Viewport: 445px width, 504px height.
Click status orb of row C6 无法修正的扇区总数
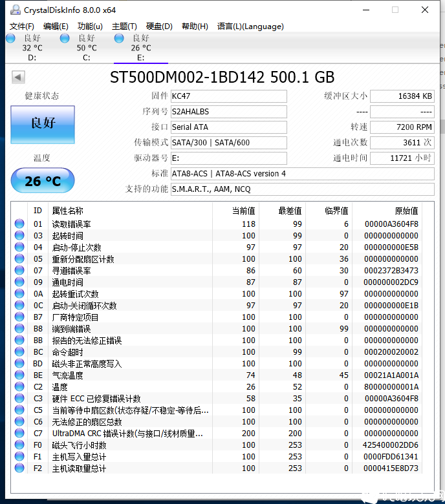(19, 421)
